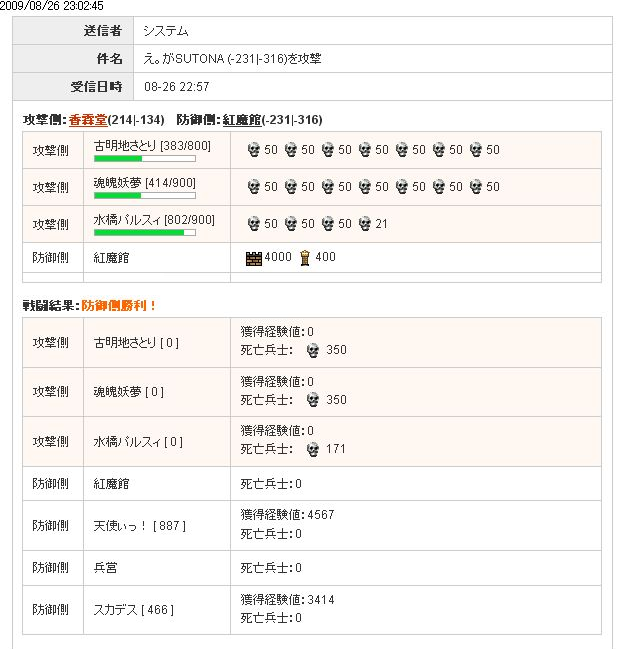Viewport: 628px width, 649px height.
Task: Open the 紅魔館 defender town link
Action: click(x=242, y=120)
